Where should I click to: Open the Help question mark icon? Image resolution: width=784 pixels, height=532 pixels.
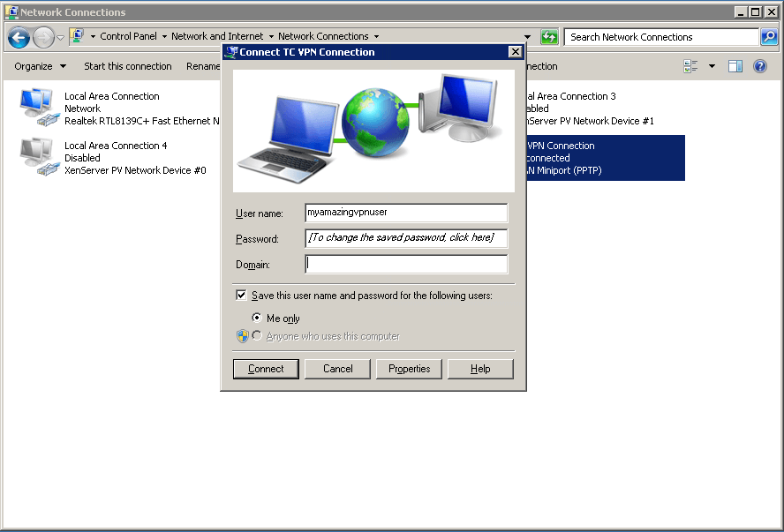(759, 66)
